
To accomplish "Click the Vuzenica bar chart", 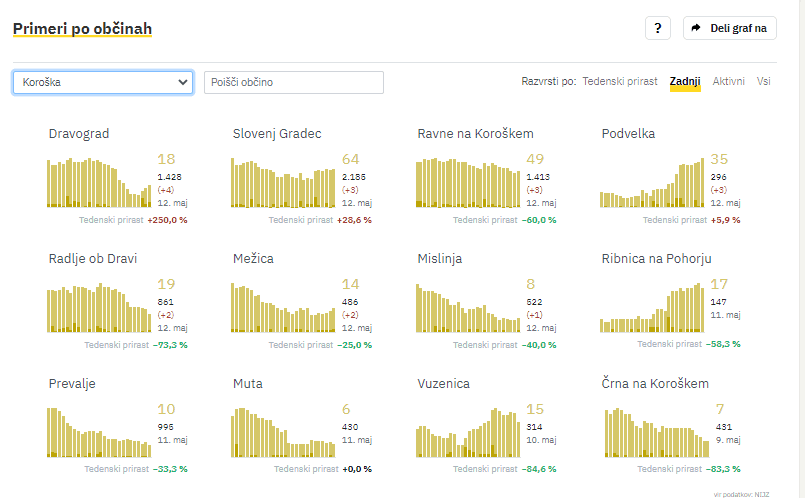I will pyautogui.click(x=467, y=432).
